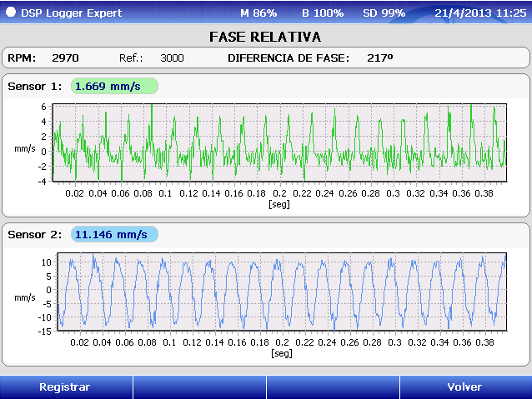The width and height of the screenshot is (532, 399).
Task: Click the [seg] axis label under the Sensor 1 chart
Action: (x=279, y=205)
